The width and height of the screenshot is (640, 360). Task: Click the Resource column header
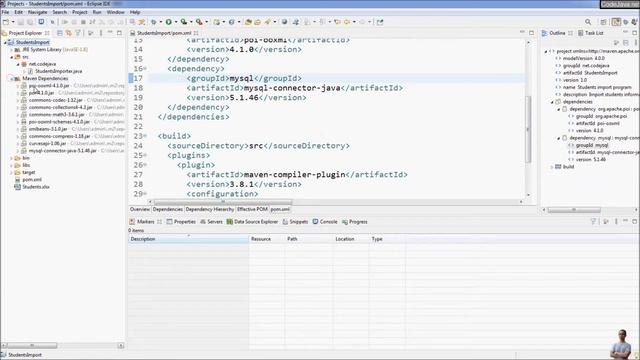point(267,239)
